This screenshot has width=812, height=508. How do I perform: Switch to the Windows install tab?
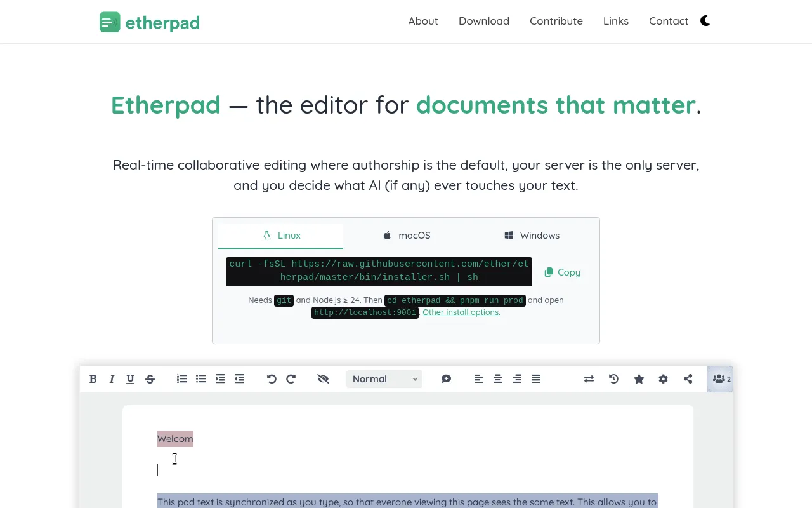(x=532, y=236)
